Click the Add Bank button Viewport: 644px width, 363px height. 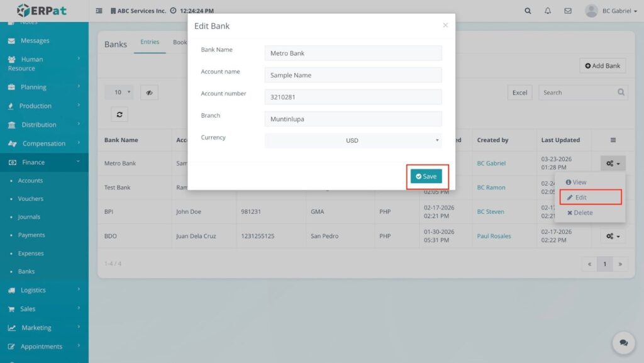click(x=602, y=65)
